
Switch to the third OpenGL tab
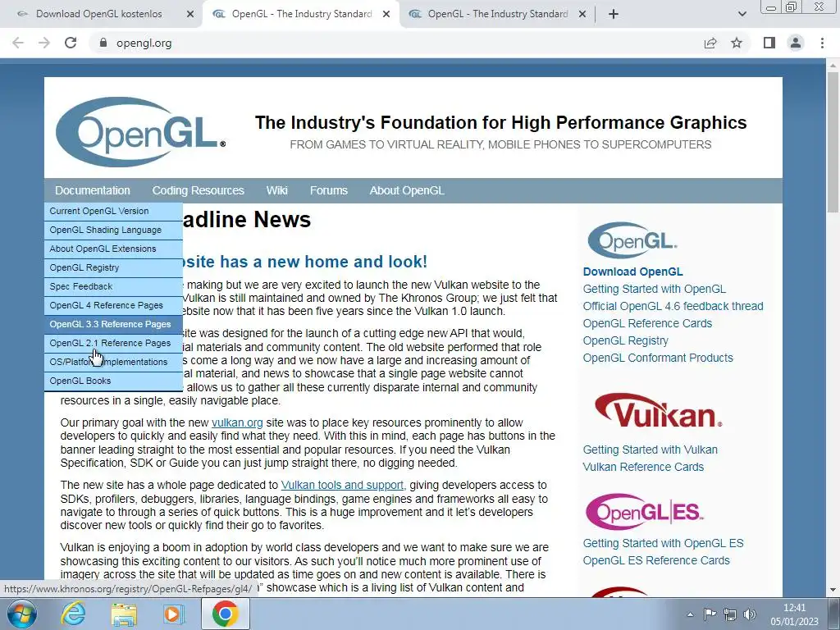pos(498,15)
